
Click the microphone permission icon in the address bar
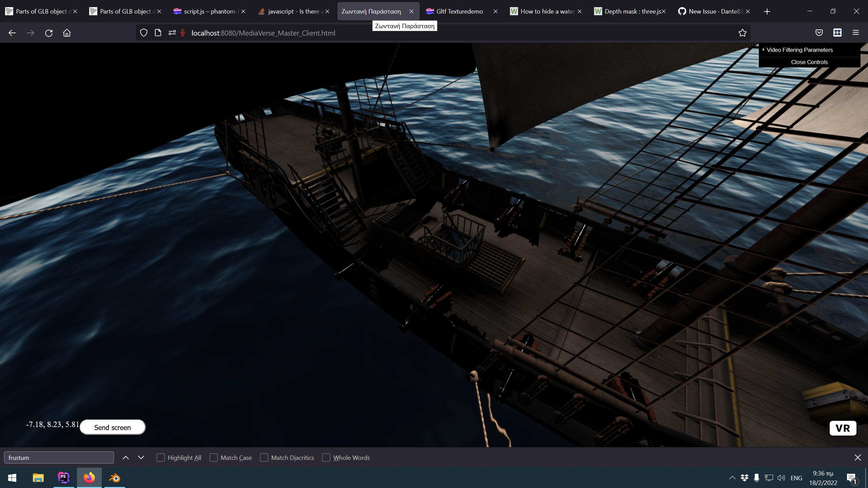point(183,33)
